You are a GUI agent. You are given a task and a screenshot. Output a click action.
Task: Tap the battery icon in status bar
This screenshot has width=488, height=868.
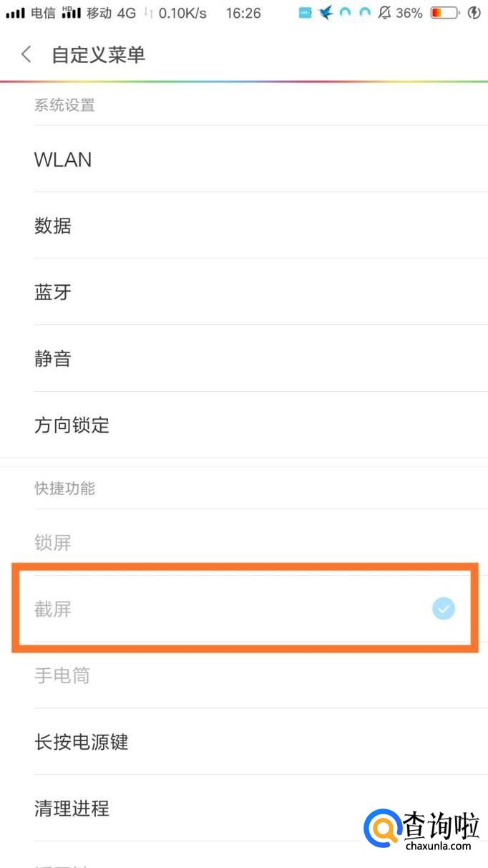click(444, 13)
